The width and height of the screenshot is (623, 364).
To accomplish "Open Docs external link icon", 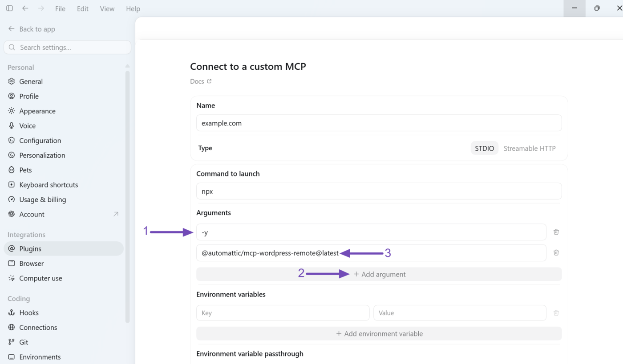I will click(x=209, y=81).
